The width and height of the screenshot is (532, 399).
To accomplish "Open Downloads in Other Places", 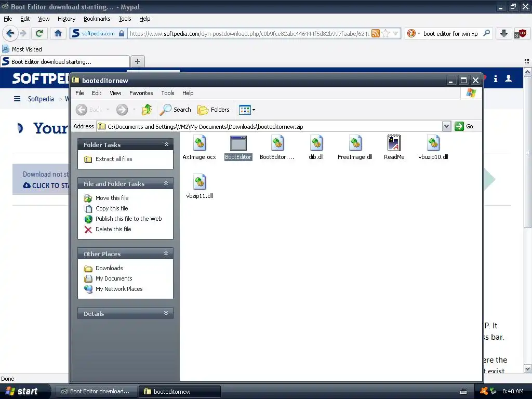I will (109, 268).
